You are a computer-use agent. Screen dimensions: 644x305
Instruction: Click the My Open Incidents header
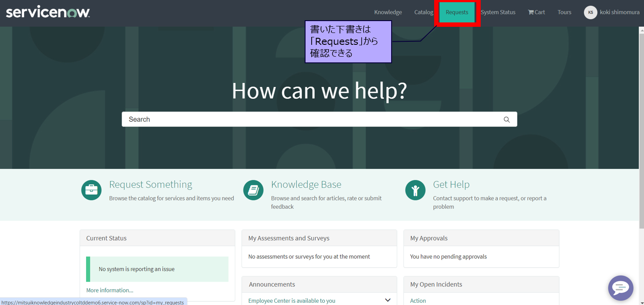tap(481, 284)
